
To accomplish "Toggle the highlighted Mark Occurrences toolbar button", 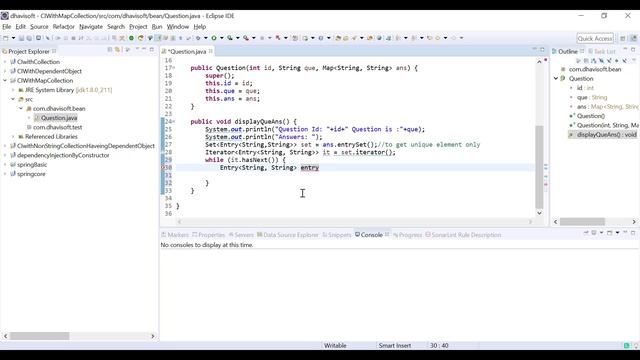I will click(x=158, y=38).
